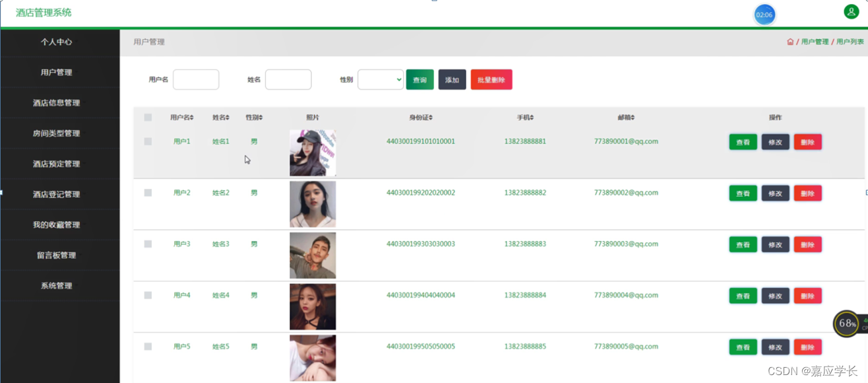Image resolution: width=868 pixels, height=383 pixels.
Task: Click the blue 02:06 timer badge
Action: 764,15
